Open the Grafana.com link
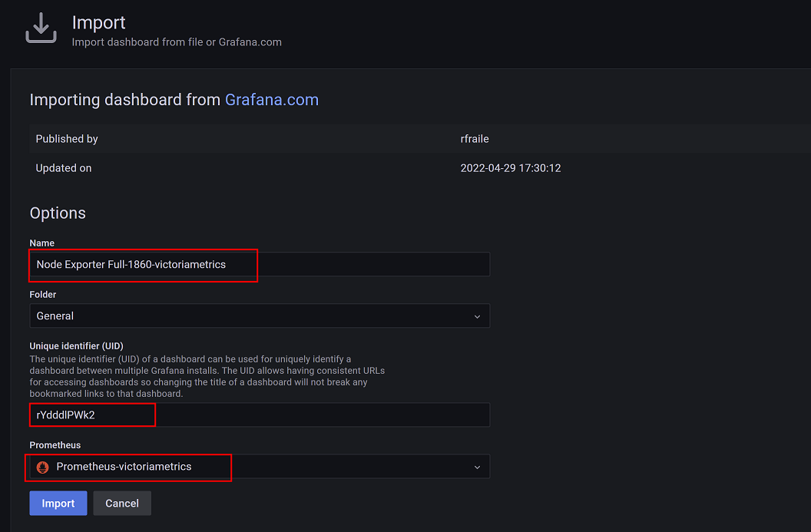The width and height of the screenshot is (811, 532). coord(271,100)
